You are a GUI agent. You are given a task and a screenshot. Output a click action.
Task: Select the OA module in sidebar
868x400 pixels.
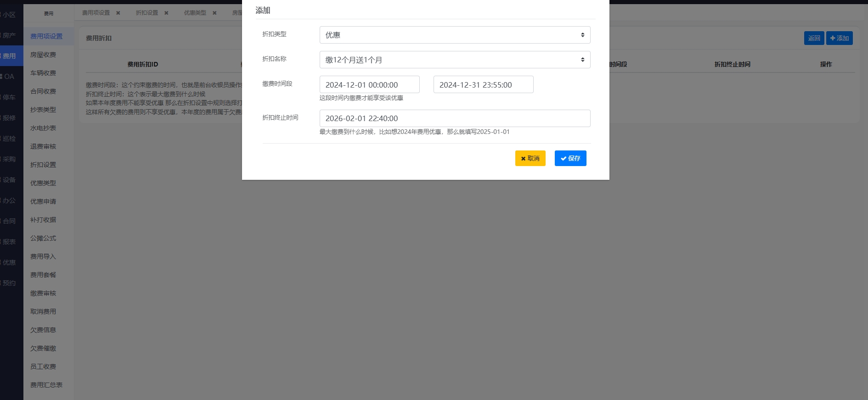point(9,77)
